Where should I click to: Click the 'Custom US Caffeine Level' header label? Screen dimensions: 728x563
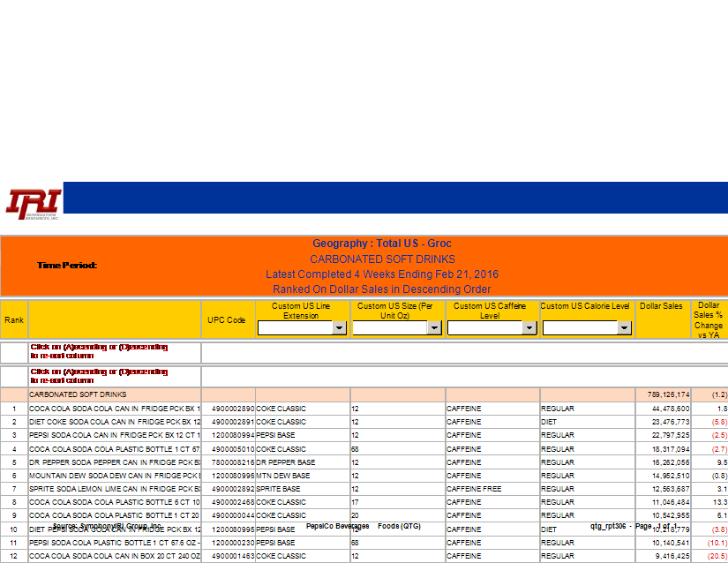[490, 311]
